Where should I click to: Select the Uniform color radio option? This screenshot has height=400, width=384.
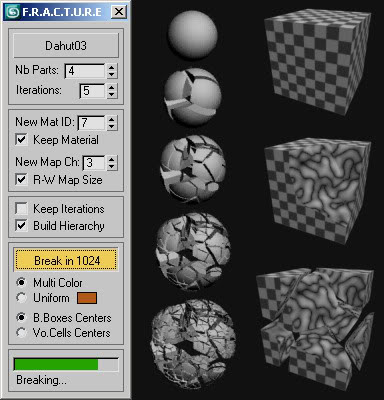22,298
